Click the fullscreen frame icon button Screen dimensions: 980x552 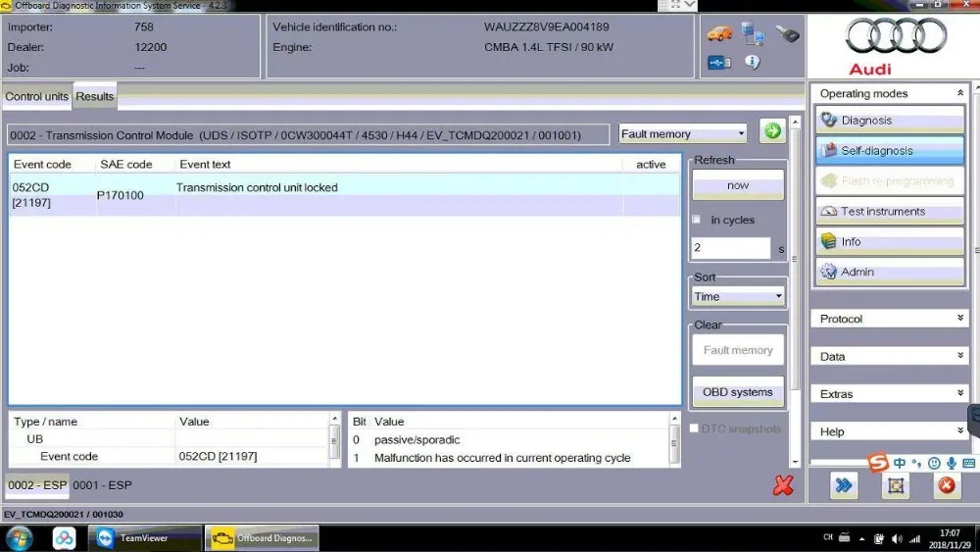click(896, 485)
